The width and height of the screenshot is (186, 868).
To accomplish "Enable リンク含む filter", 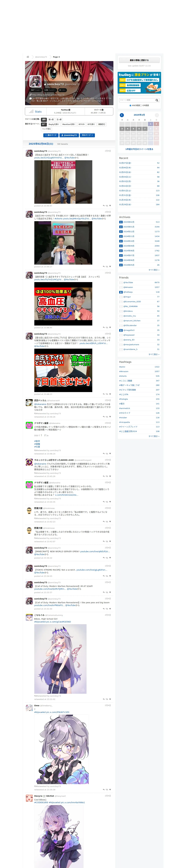I will point(47,129).
